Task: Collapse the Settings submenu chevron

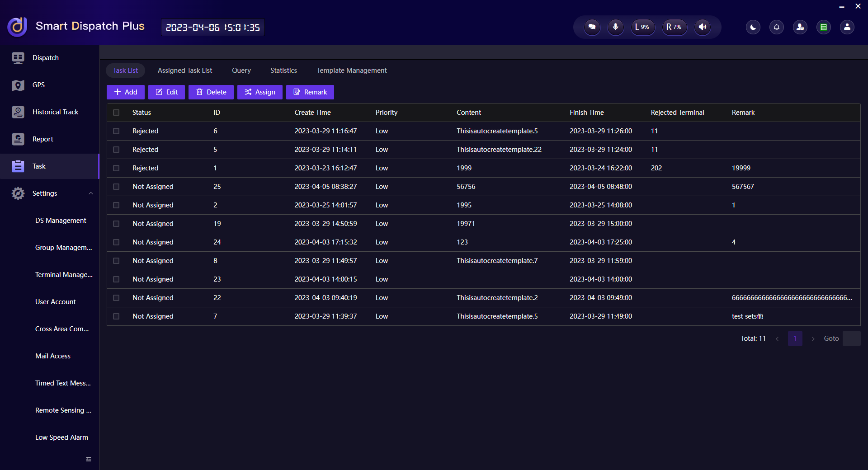Action: pyautogui.click(x=91, y=193)
